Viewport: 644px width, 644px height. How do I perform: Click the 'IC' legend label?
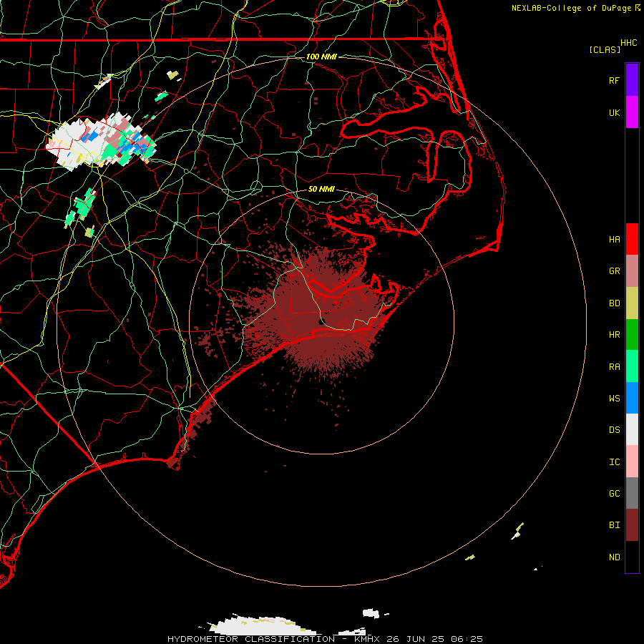pos(614,462)
